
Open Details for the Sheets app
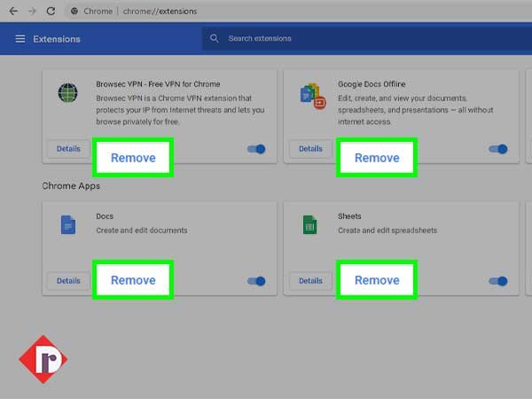tap(310, 281)
